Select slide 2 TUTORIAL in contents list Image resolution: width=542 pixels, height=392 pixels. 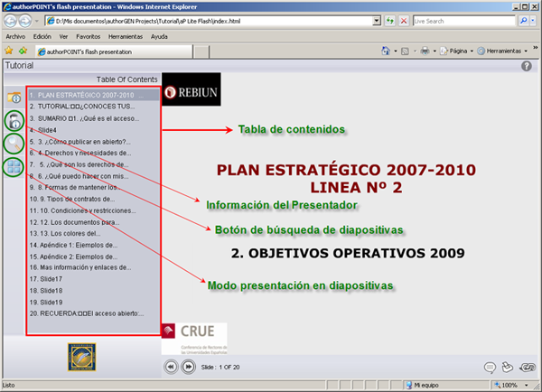pos(80,106)
